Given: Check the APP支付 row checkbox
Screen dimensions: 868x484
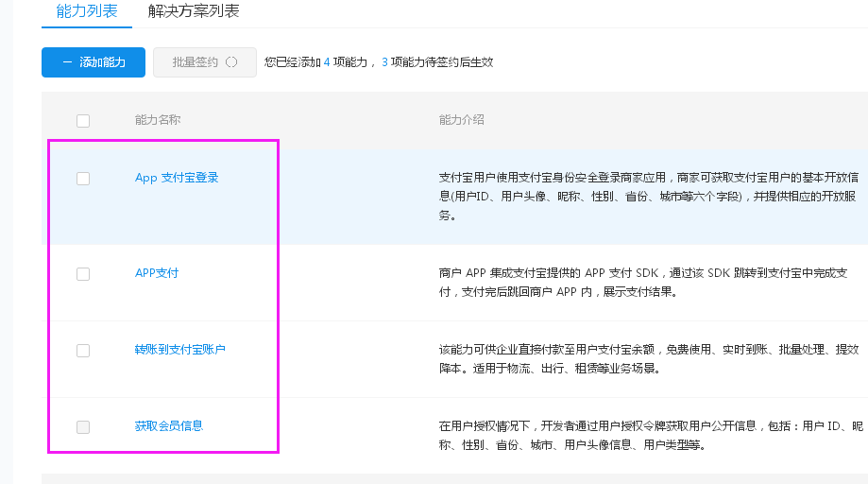Looking at the screenshot, I should (x=83, y=274).
